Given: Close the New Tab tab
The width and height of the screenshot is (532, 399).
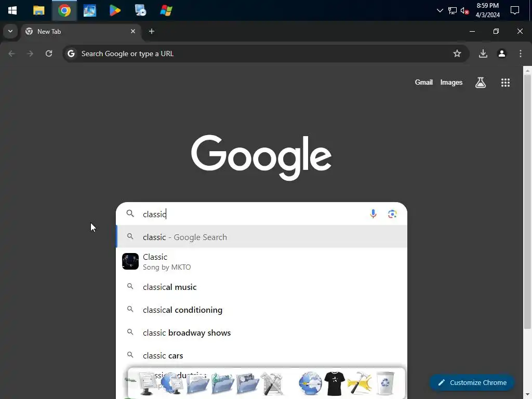Looking at the screenshot, I should pyautogui.click(x=133, y=31).
